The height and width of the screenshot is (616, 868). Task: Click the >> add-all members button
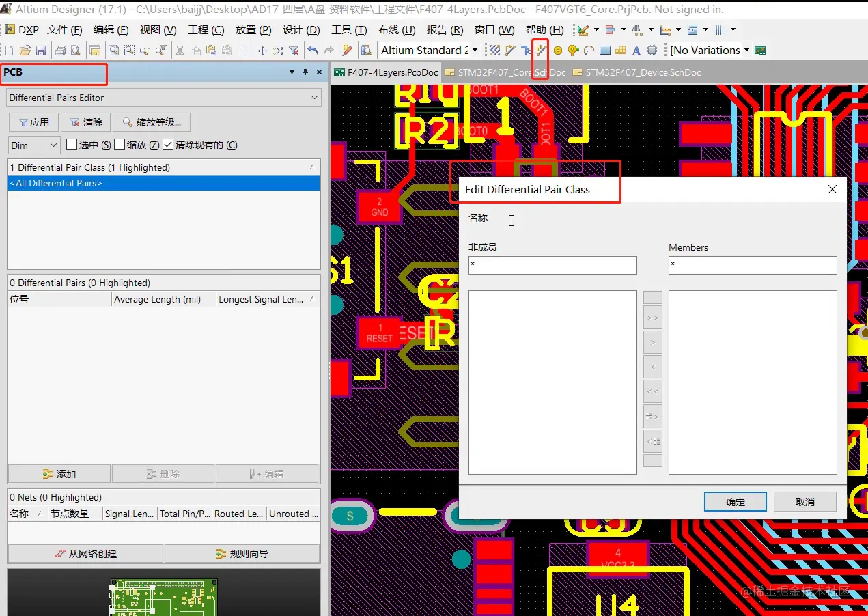pos(653,318)
